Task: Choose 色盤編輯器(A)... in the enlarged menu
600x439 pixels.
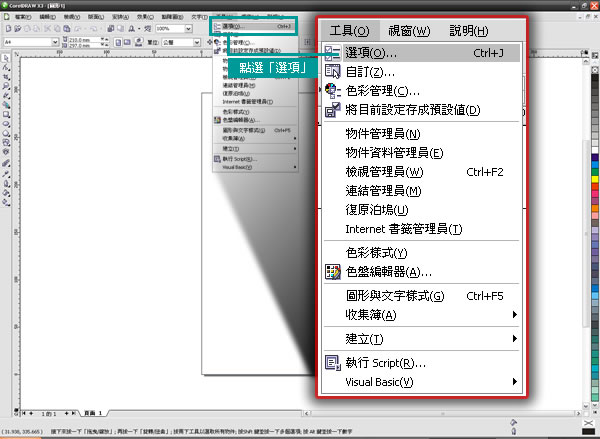Action: [421, 272]
